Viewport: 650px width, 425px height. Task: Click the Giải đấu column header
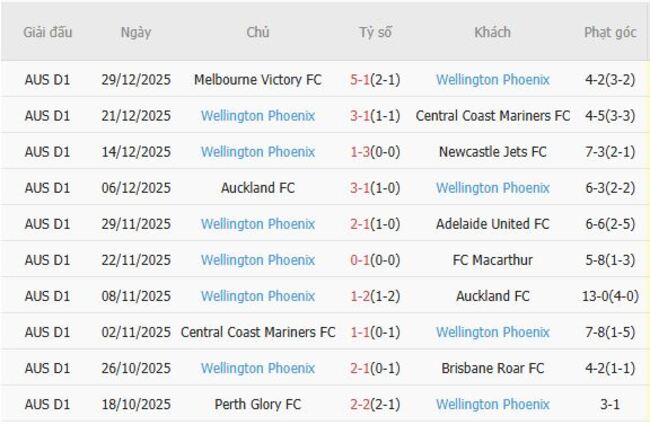(x=47, y=32)
